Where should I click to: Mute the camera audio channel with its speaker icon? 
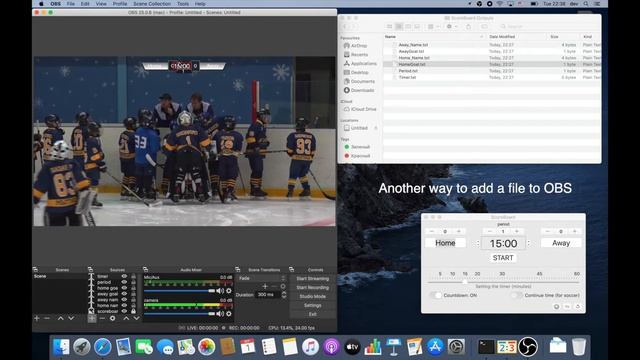pos(220,313)
